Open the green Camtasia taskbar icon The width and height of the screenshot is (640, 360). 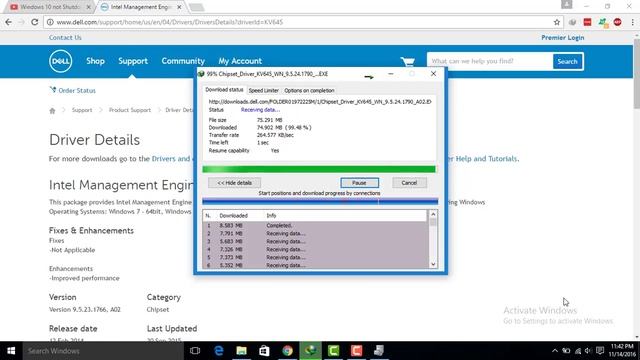pos(333,351)
